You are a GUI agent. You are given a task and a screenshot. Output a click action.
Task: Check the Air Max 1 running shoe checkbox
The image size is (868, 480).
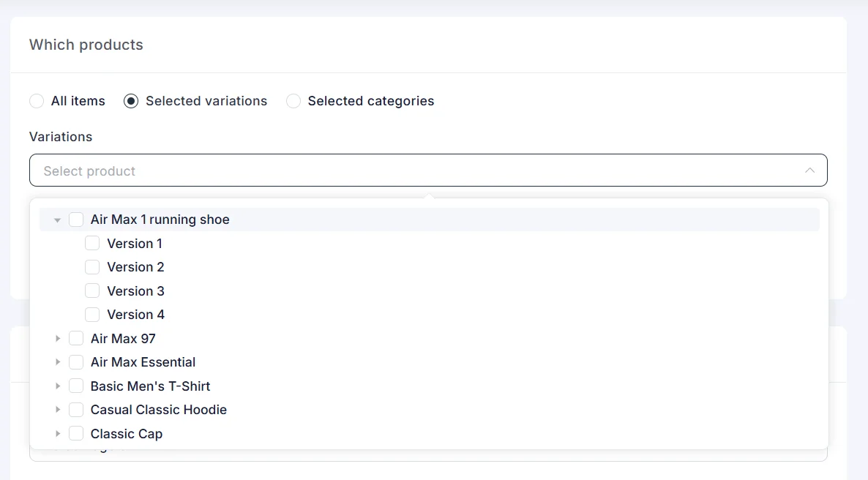click(76, 220)
